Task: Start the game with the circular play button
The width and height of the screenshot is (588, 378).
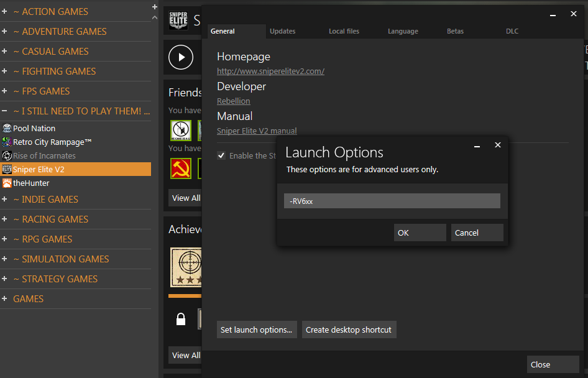Action: pyautogui.click(x=181, y=57)
